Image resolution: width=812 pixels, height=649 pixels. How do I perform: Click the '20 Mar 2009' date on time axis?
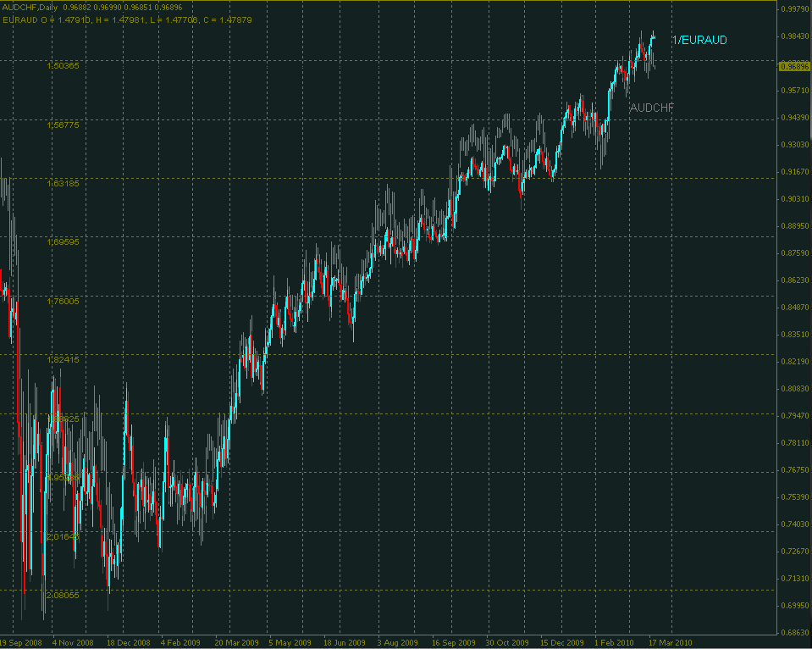click(237, 643)
